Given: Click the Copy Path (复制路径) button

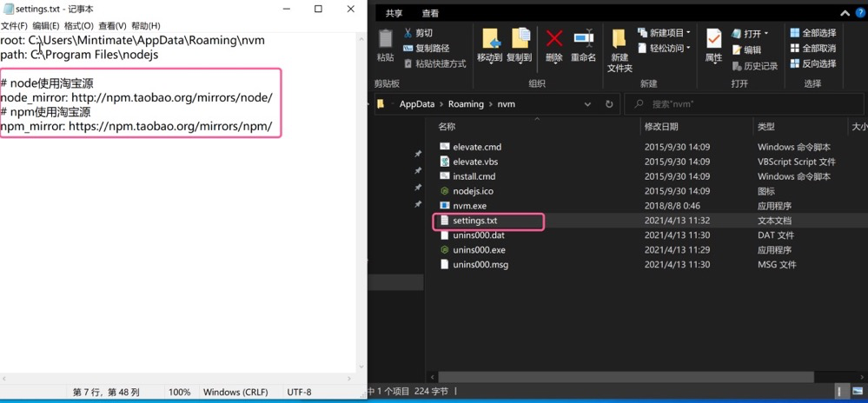Looking at the screenshot, I should [427, 48].
